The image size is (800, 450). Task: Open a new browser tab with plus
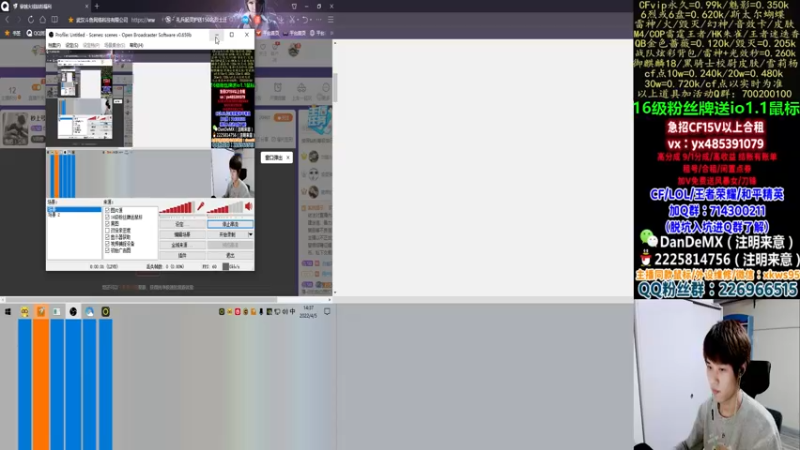pos(96,6)
